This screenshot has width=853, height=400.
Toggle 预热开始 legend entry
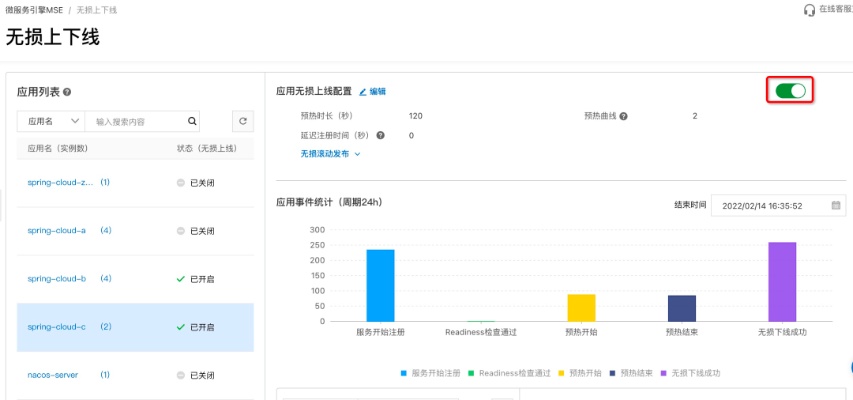coord(579,373)
